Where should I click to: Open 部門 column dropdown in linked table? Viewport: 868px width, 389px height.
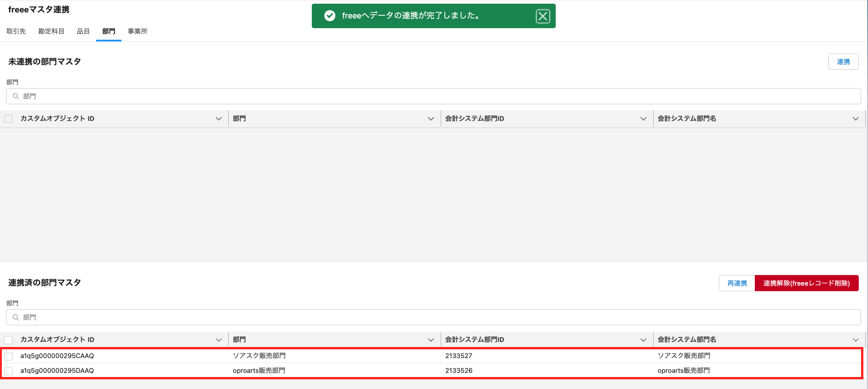[x=431, y=340]
